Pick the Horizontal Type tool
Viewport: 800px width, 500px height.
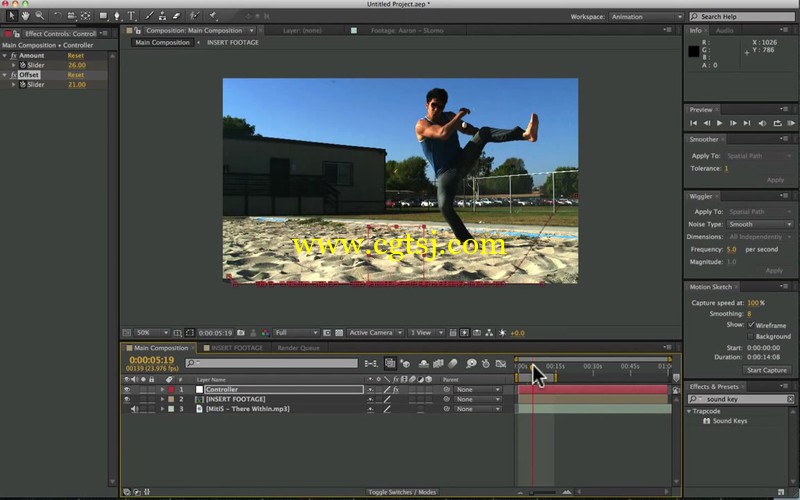pyautogui.click(x=131, y=16)
